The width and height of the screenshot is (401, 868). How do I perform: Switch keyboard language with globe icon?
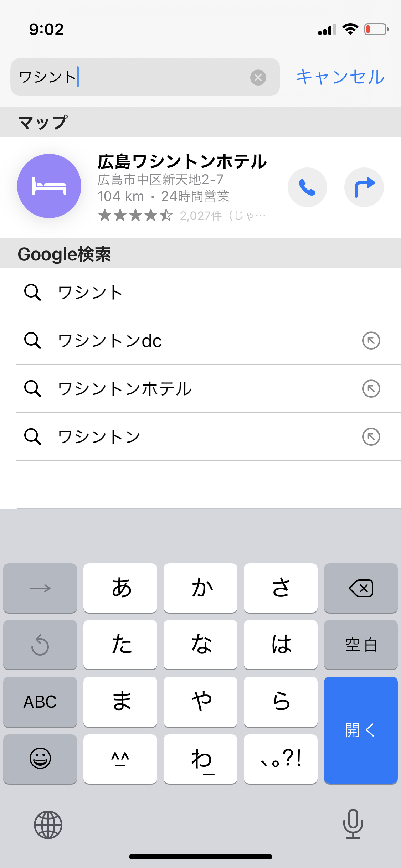[48, 825]
